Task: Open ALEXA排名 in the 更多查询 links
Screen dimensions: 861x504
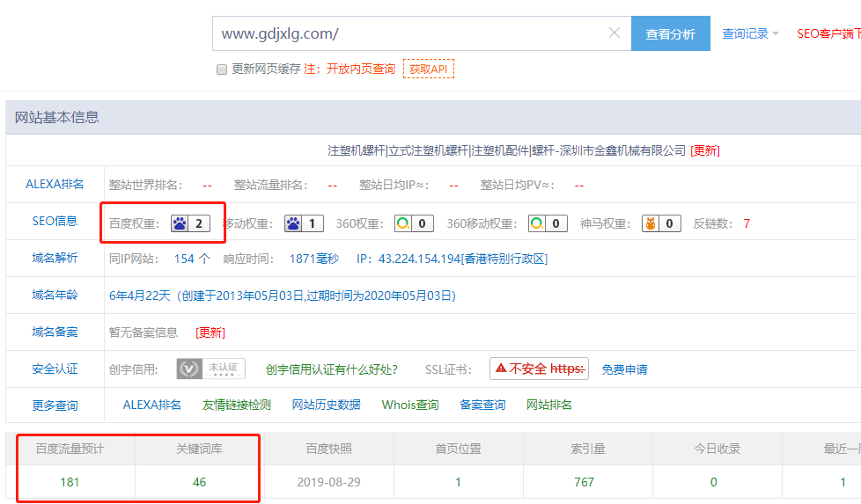Action: click(151, 405)
